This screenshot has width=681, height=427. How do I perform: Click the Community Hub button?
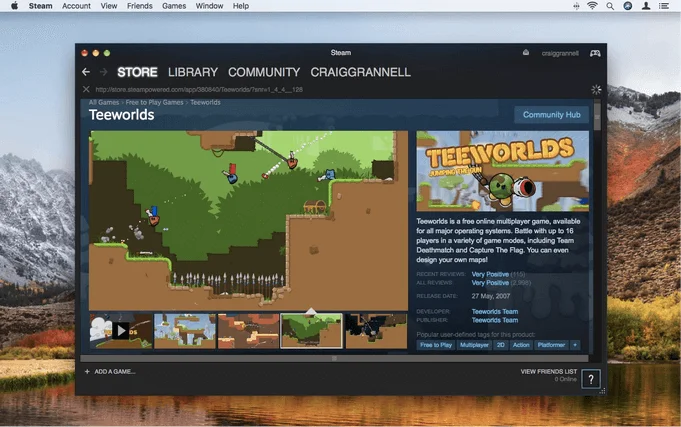click(551, 115)
